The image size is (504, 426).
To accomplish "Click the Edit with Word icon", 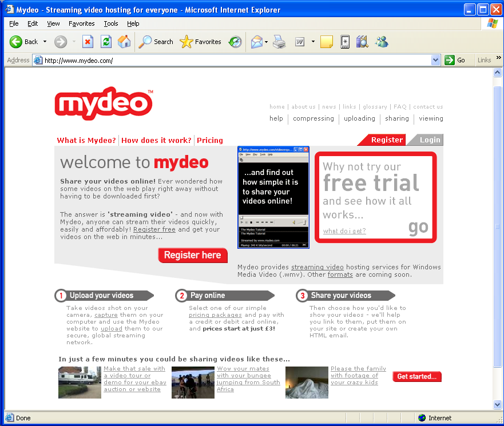I will [x=300, y=42].
